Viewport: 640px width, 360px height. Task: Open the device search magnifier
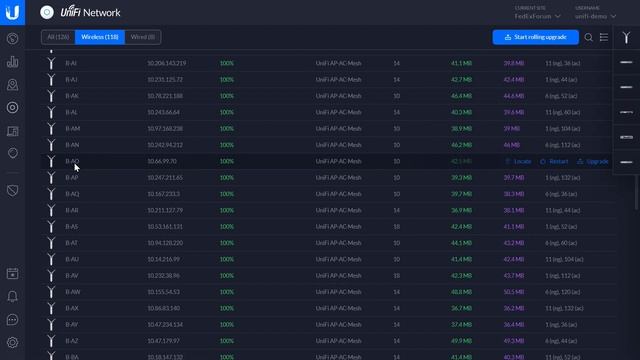[589, 37]
